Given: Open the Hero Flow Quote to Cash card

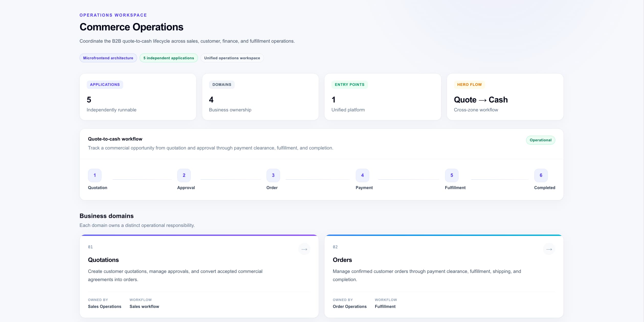Looking at the screenshot, I should pos(505,97).
